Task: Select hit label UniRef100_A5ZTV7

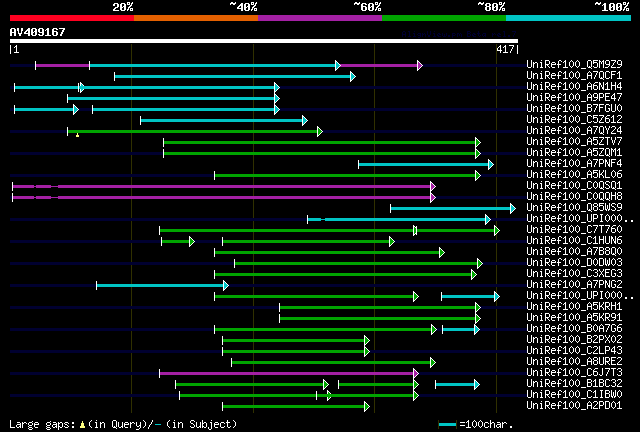Action: coord(574,141)
